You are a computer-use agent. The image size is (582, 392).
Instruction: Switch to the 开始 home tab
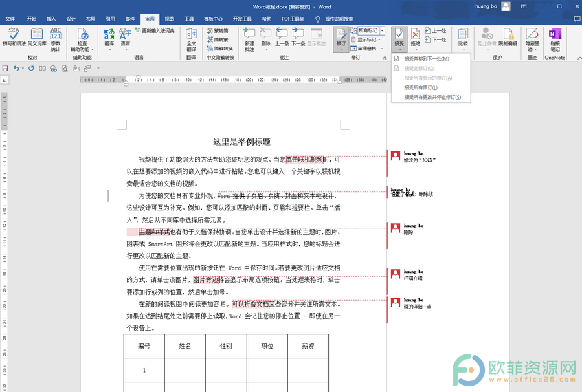point(32,19)
